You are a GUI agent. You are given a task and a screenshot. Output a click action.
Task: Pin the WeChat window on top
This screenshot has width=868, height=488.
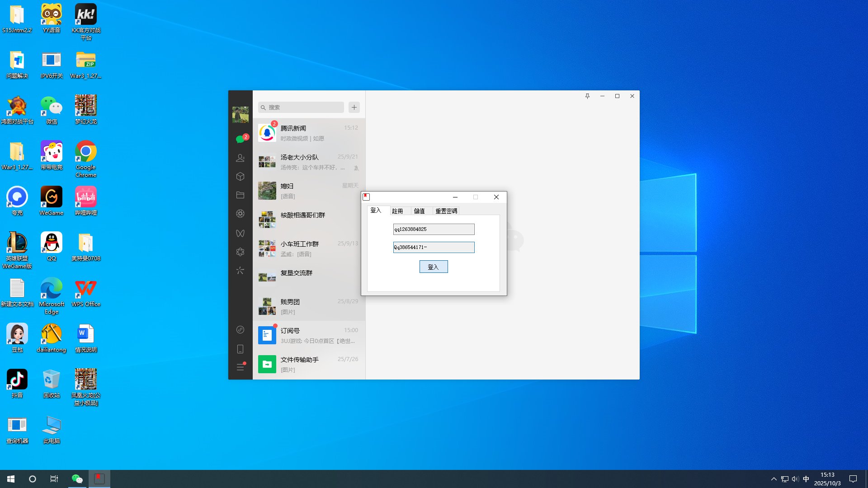(x=587, y=96)
